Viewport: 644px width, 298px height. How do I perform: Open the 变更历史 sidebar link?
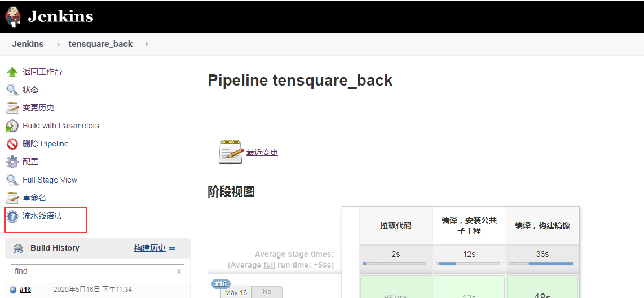tap(38, 108)
